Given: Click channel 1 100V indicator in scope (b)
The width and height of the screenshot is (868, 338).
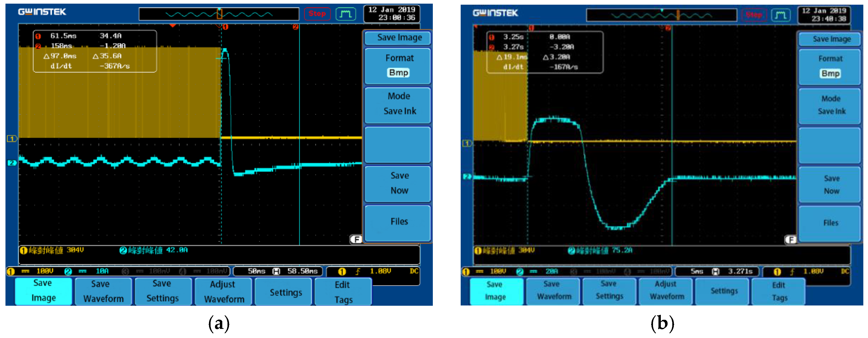Looking at the screenshot, I should click(x=485, y=272).
